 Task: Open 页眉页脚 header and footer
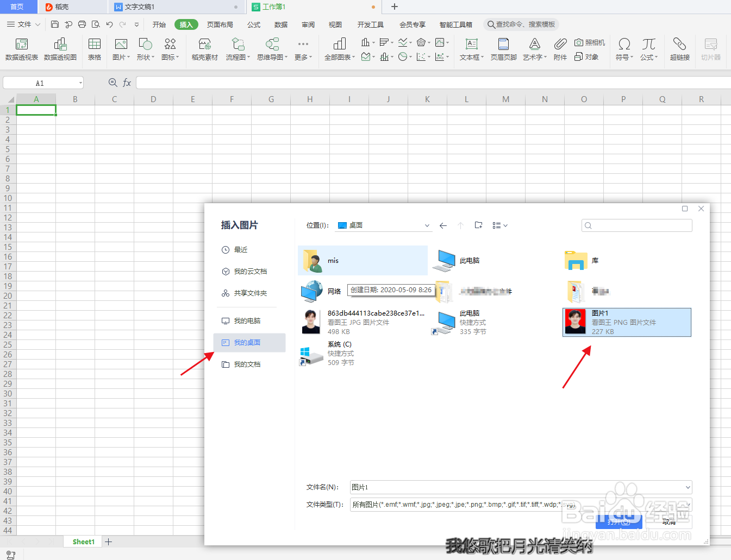point(504,49)
